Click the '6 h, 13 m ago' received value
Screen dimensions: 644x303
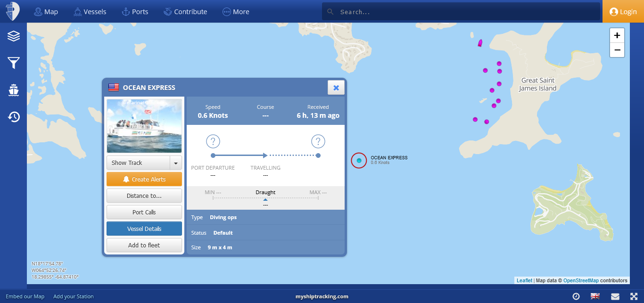click(x=318, y=115)
